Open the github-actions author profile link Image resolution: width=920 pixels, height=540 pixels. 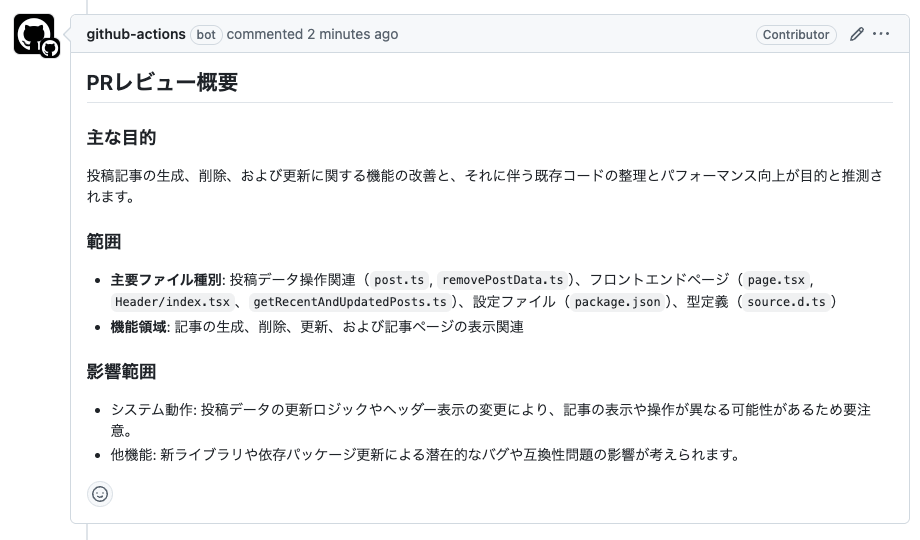click(136, 34)
